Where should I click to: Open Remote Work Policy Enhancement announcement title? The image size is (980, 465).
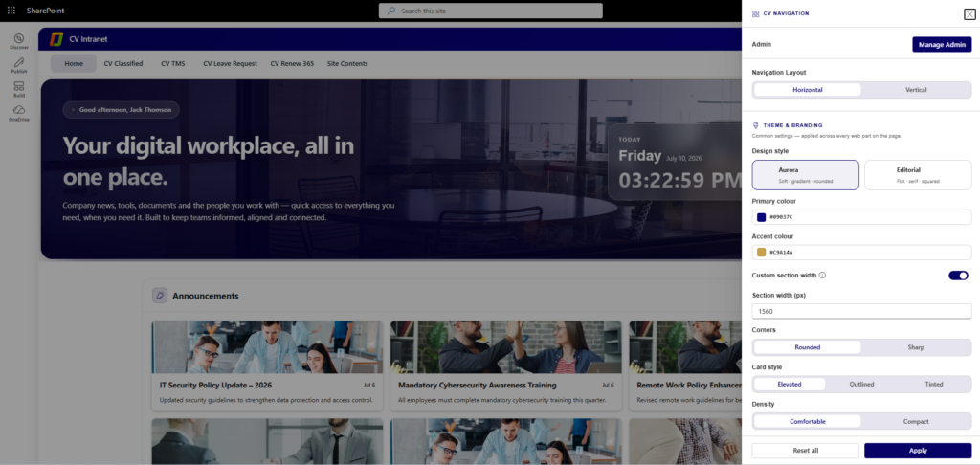(x=689, y=385)
